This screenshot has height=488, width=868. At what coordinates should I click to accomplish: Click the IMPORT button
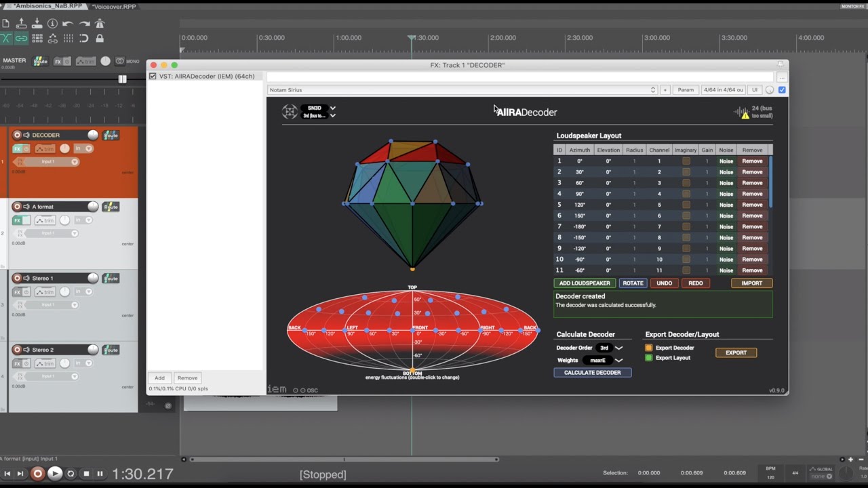751,283
